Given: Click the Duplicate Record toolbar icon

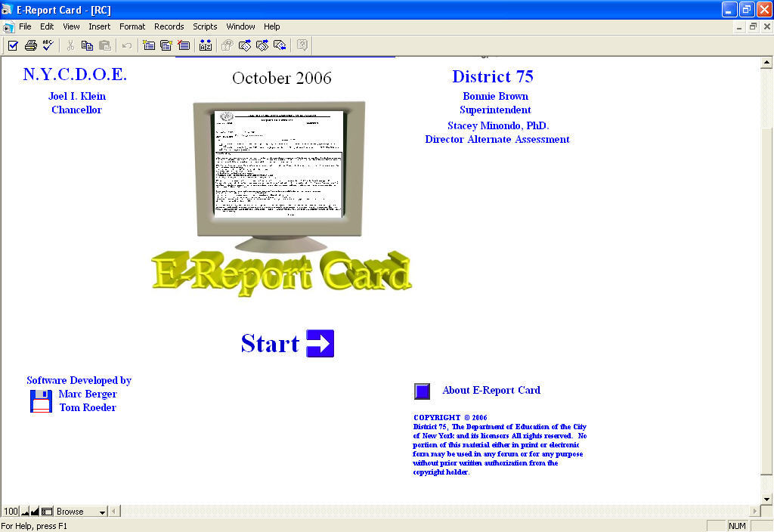Looking at the screenshot, I should coord(166,45).
